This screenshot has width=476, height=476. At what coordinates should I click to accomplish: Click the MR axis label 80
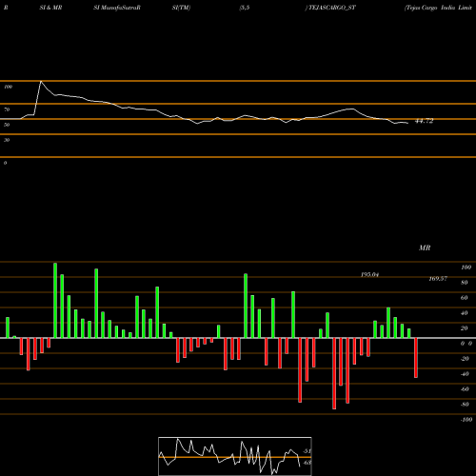pos(465,283)
